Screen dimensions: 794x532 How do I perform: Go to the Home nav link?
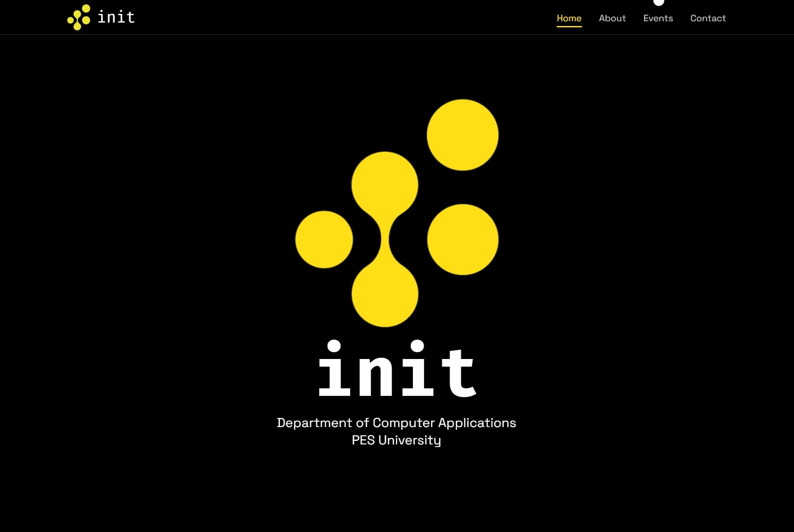(x=569, y=18)
